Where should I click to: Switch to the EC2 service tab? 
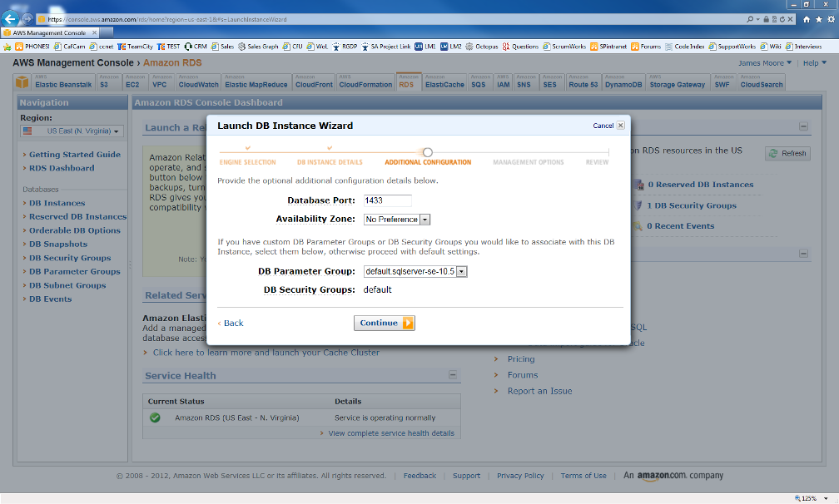tap(136, 82)
